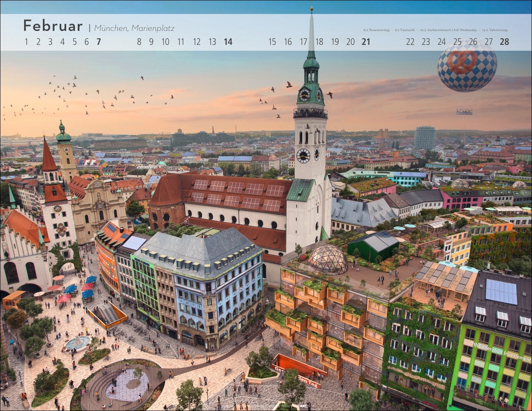Viewport: 532px width, 411px height.
Task: Click the Valentinstag holiday label
Action: click(x=495, y=30)
